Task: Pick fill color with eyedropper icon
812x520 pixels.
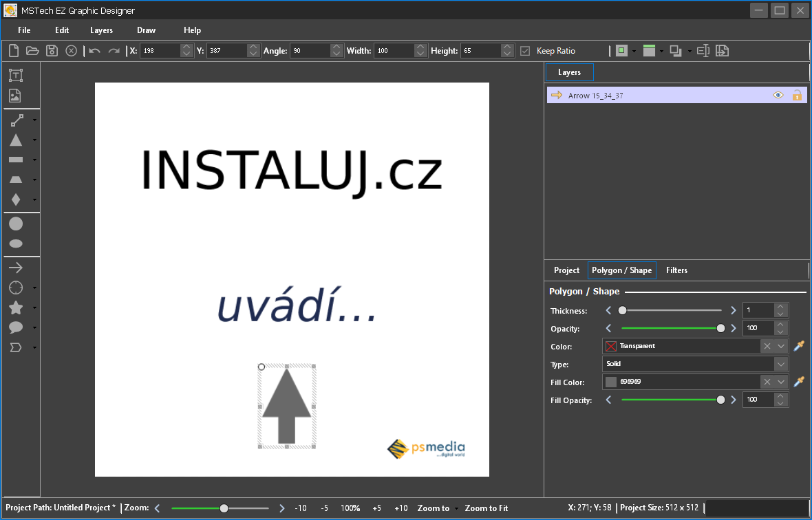Action: [x=799, y=382]
